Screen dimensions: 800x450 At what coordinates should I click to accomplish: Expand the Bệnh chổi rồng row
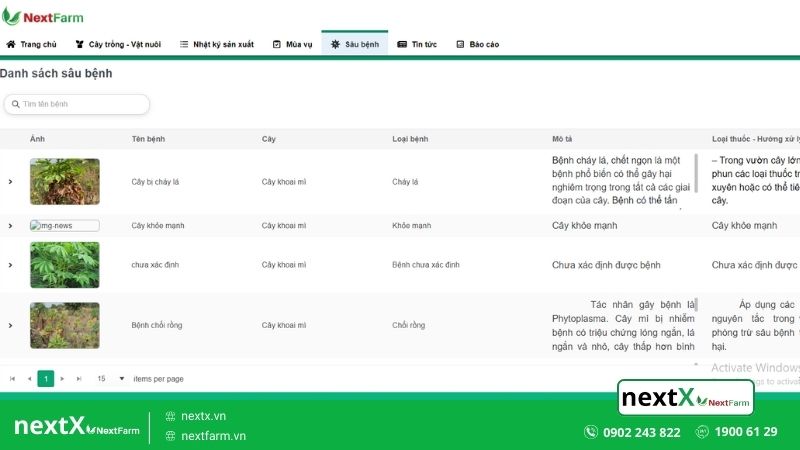click(x=10, y=325)
